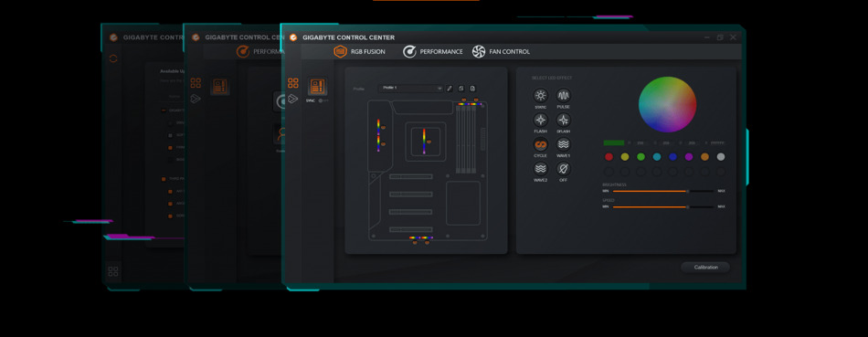Click the import profile icon beside pencil
This screenshot has width=868, height=337.
click(x=461, y=88)
